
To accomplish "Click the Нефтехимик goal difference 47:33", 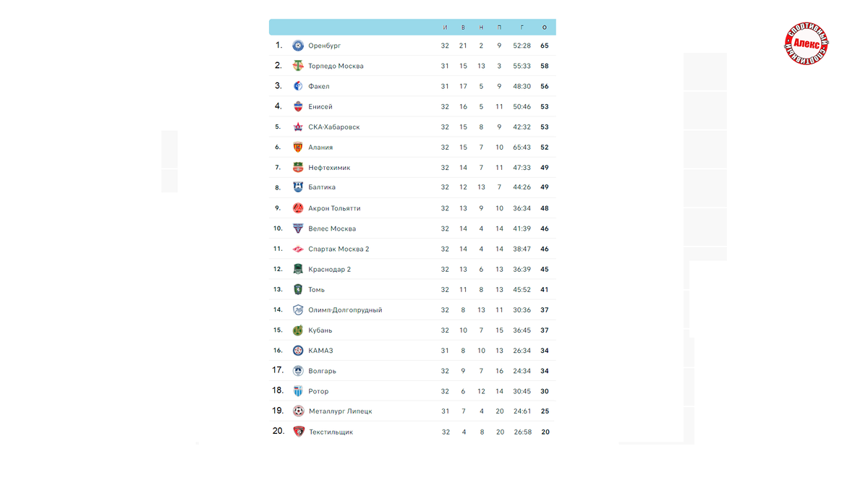I will click(x=522, y=168).
